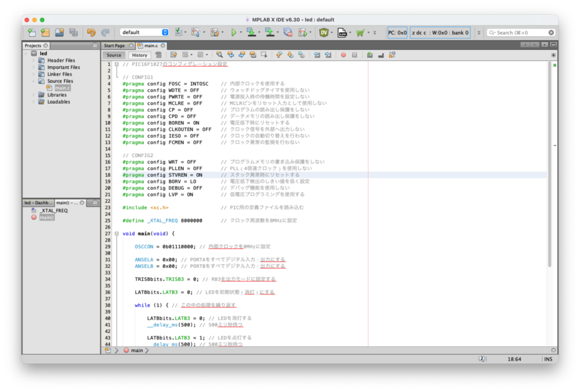Click Make and Program Device download icon
Image resolution: width=580 pixels, height=392 pixels.
pos(251,32)
